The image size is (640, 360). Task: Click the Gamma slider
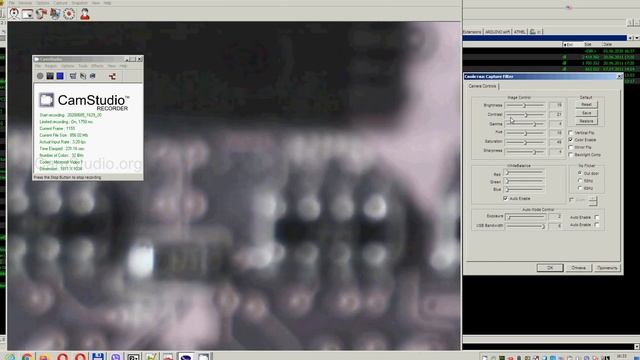(524, 124)
